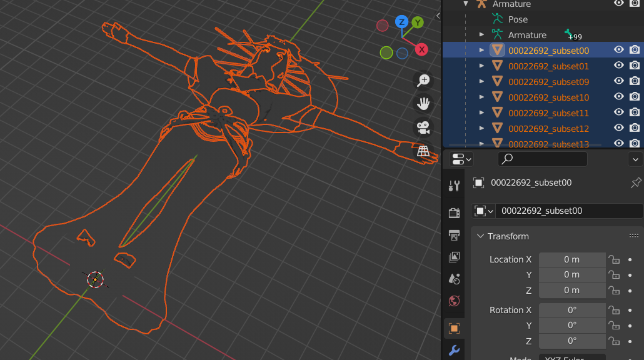This screenshot has height=360, width=644.
Task: Click the Rotation Z value field
Action: tap(572, 341)
